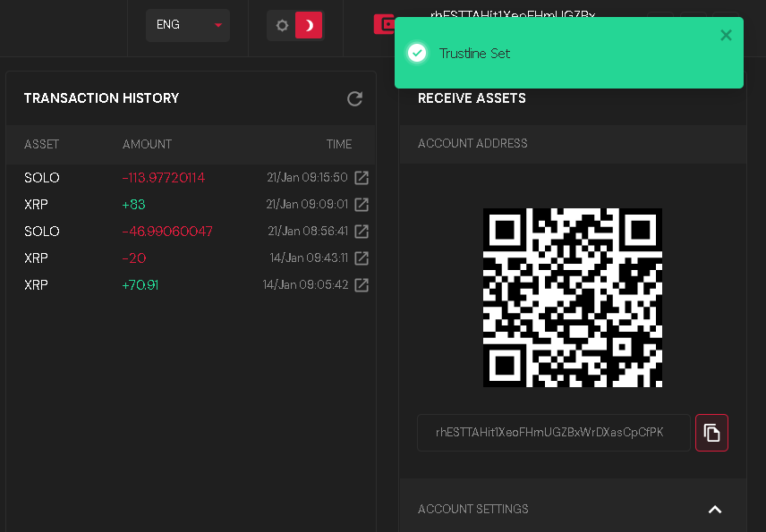This screenshot has width=766, height=532.
Task: Click the TRANSACTION HISTORY heading
Action: pos(102,98)
